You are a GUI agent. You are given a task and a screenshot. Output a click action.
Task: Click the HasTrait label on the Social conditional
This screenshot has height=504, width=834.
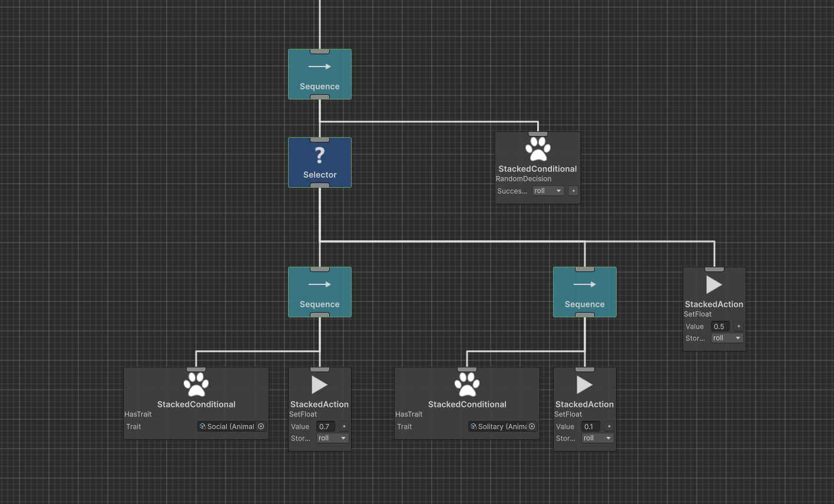coord(138,415)
